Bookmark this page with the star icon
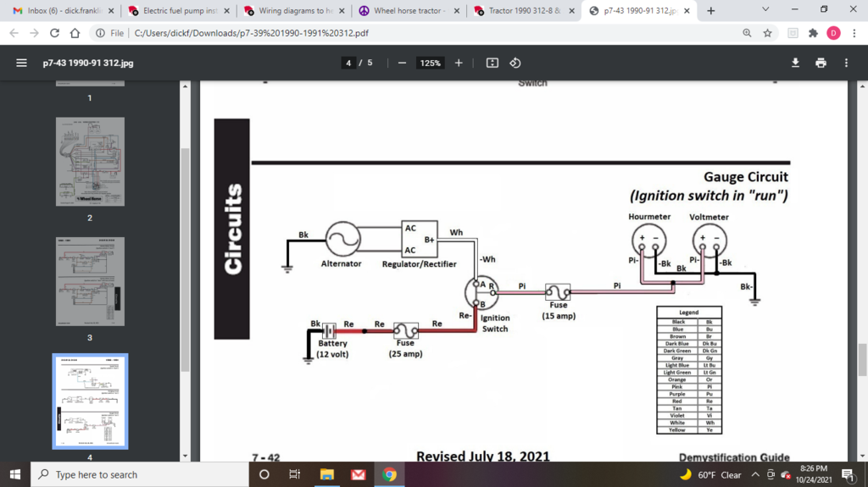The image size is (868, 487). tap(767, 33)
